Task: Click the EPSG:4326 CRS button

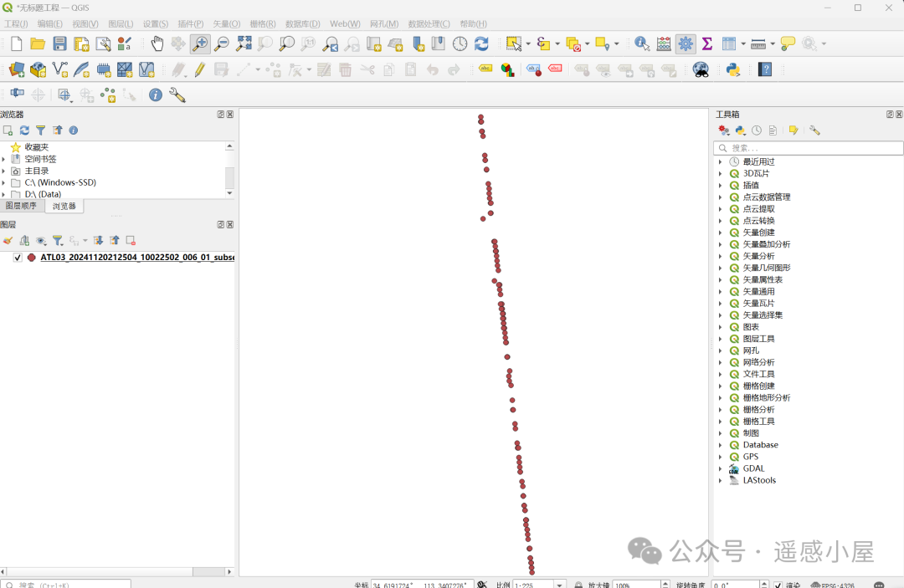Action: (x=833, y=585)
